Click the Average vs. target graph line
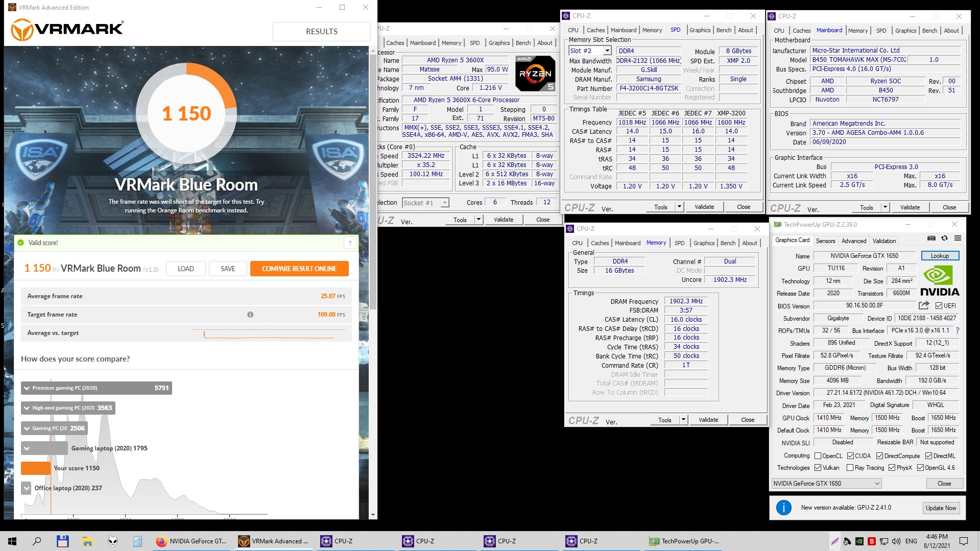 269,336
